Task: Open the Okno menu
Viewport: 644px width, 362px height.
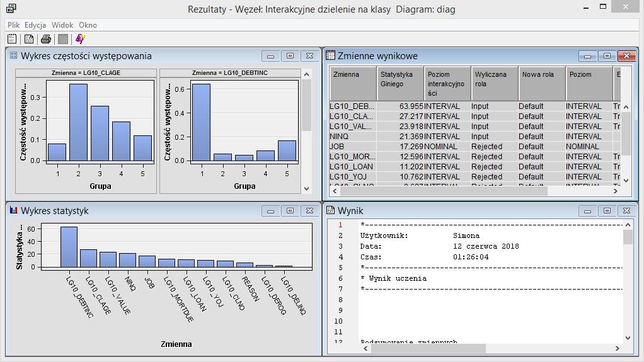Action: pos(88,25)
